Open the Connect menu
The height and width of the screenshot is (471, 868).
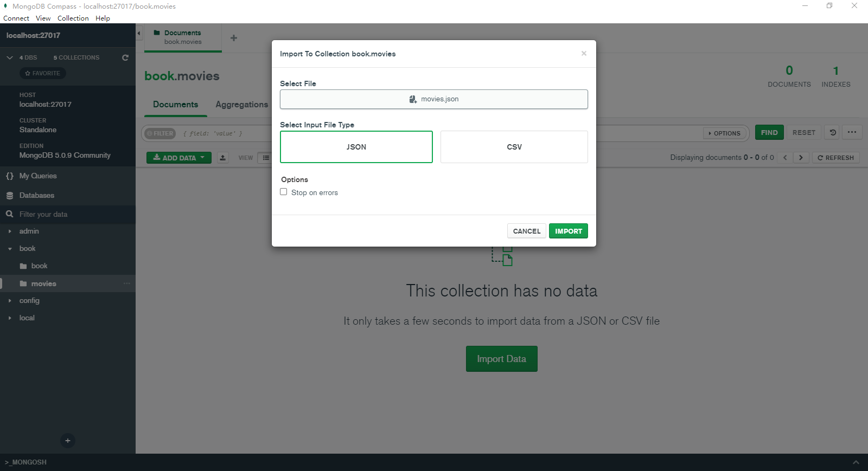click(x=16, y=18)
